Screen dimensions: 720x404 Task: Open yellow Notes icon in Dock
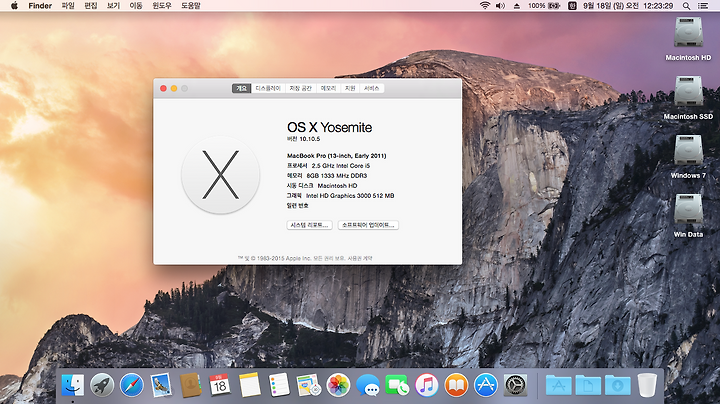(250, 385)
